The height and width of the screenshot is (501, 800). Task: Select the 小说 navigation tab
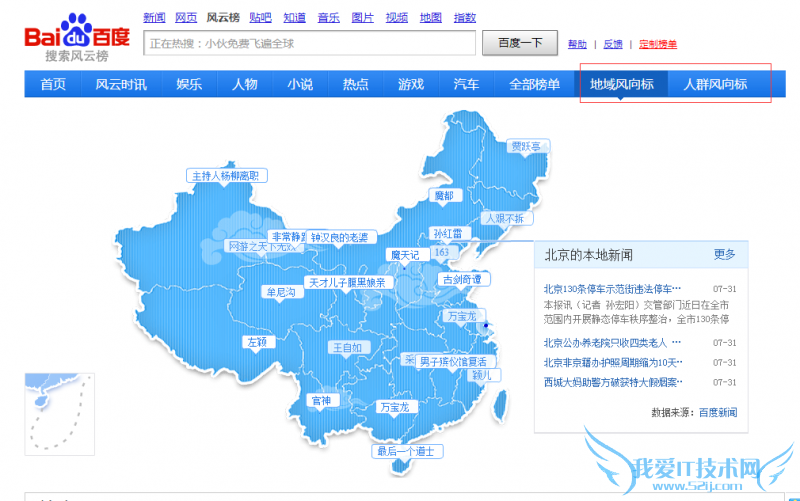pyautogui.click(x=300, y=84)
